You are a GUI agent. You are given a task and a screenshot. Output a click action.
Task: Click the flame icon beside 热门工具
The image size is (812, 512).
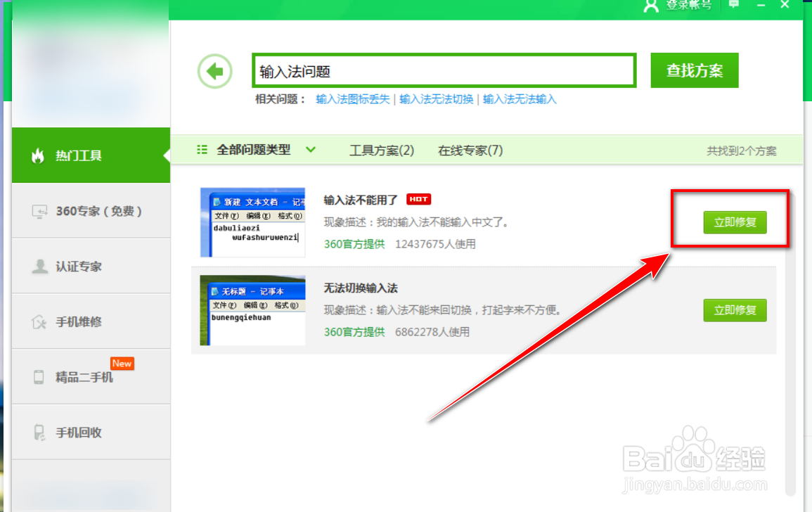[38, 155]
